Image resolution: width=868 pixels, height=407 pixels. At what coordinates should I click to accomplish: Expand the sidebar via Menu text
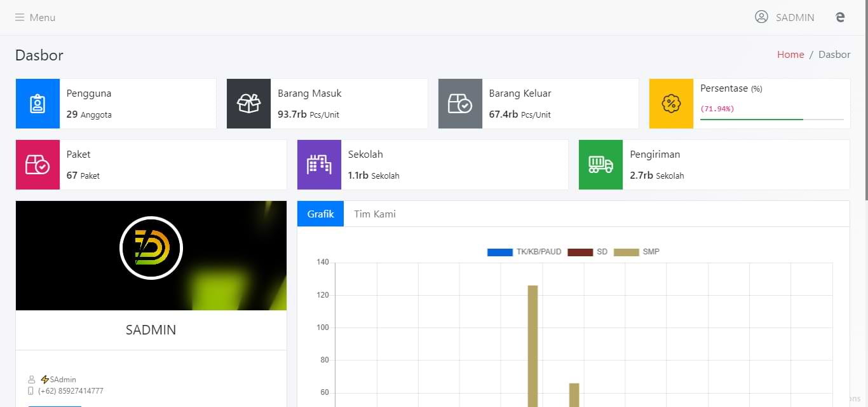click(x=43, y=18)
